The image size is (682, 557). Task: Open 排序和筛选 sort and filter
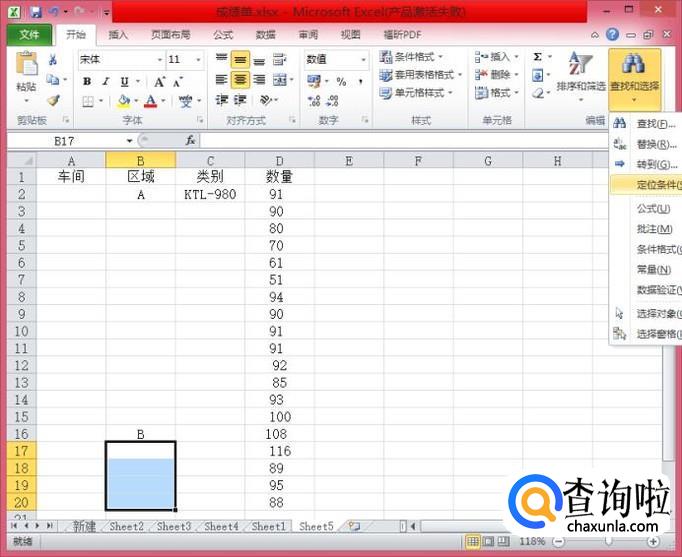pos(581,77)
